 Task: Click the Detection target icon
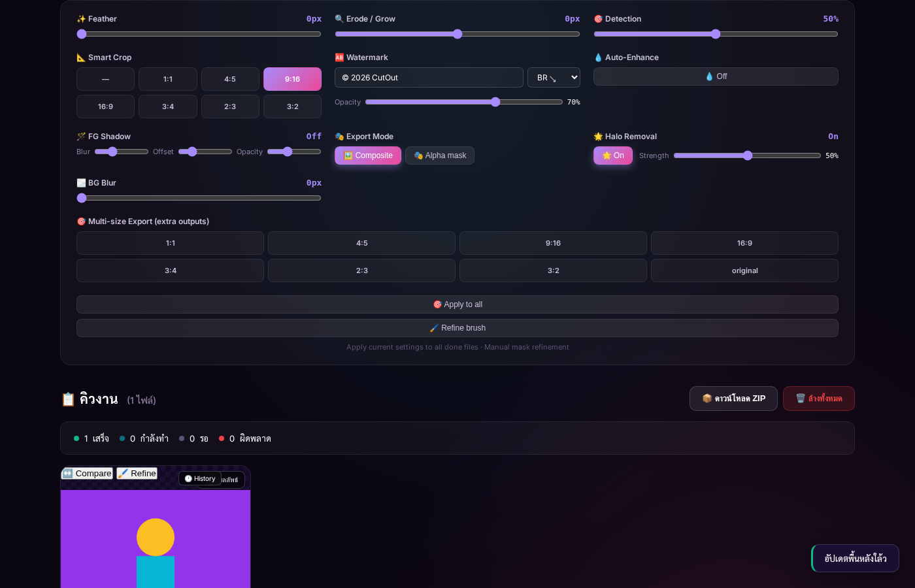[598, 19]
